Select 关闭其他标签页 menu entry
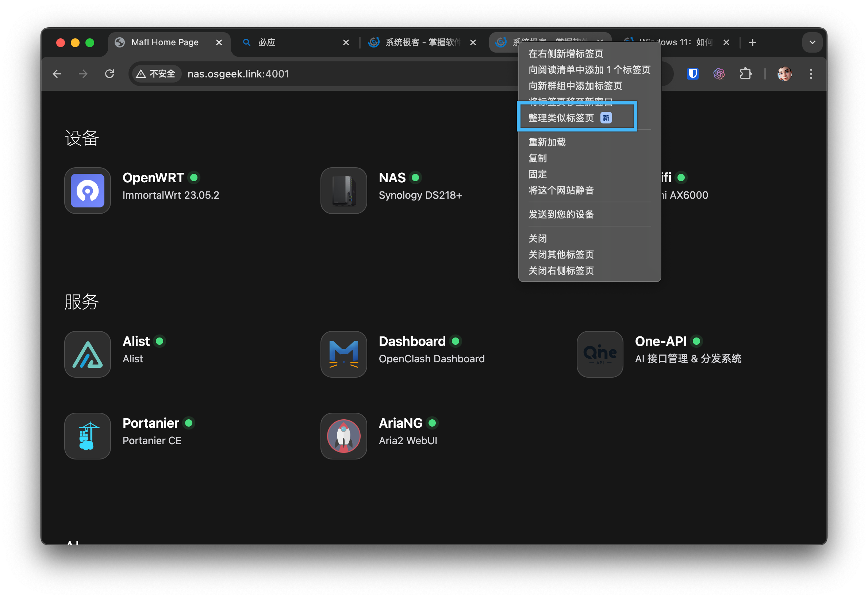868x599 pixels. 589,255
